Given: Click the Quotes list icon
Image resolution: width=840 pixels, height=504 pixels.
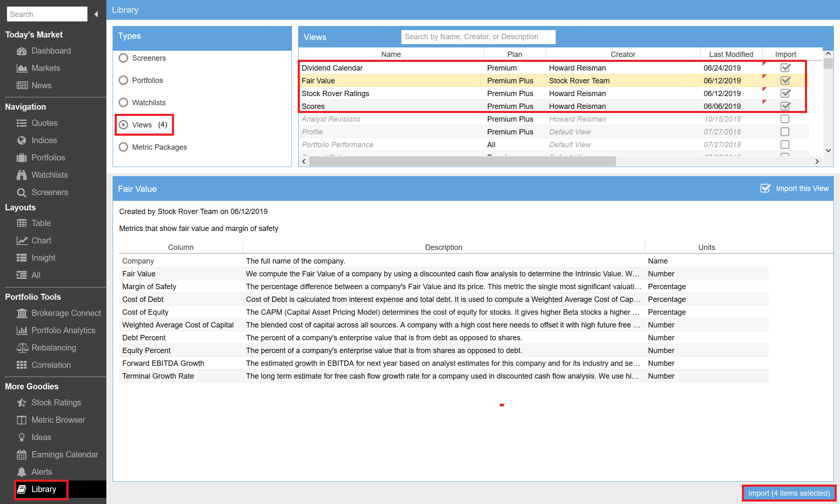Looking at the screenshot, I should (x=21, y=123).
